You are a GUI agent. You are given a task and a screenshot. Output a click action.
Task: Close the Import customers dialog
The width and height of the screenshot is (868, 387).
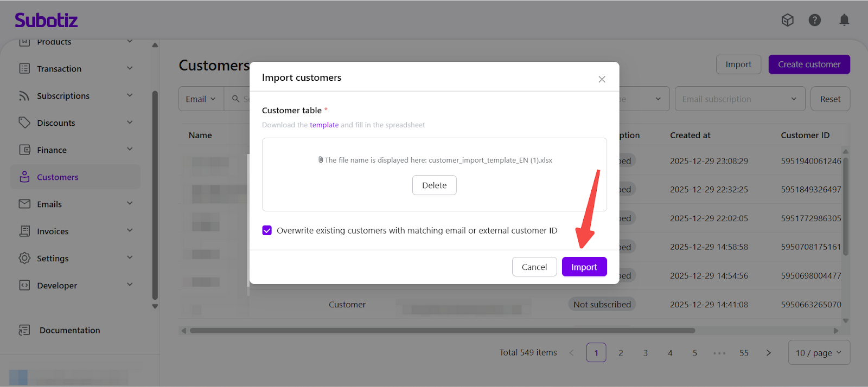[x=602, y=79]
